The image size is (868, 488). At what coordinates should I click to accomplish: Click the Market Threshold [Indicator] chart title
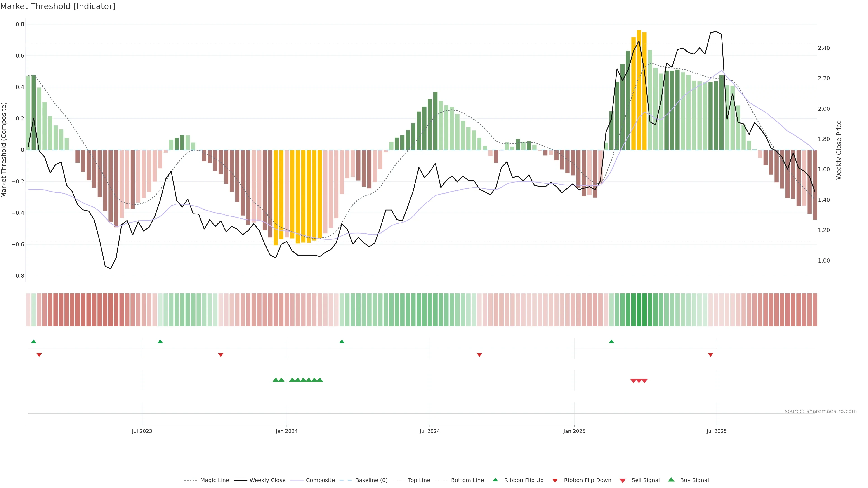[58, 6]
